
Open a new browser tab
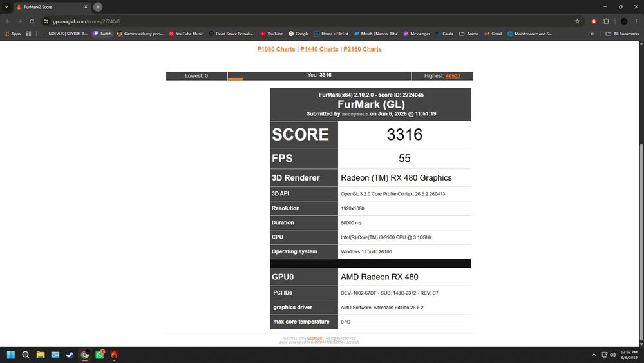point(98,7)
